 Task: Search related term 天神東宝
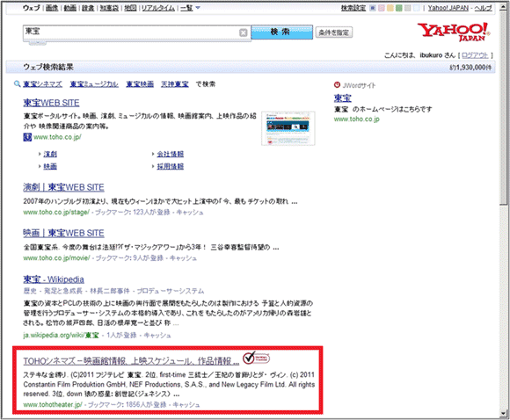click(175, 83)
